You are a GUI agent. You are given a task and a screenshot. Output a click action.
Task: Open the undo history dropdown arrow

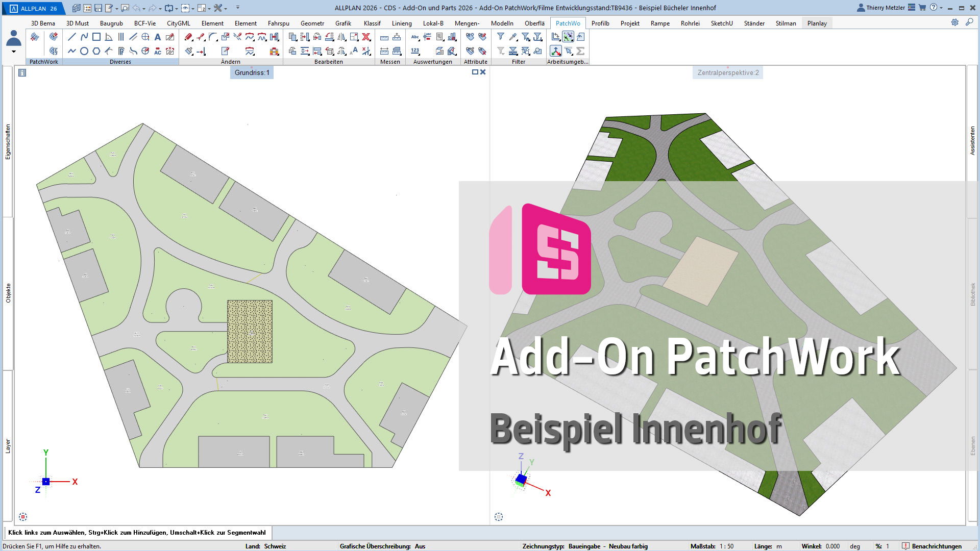click(144, 9)
